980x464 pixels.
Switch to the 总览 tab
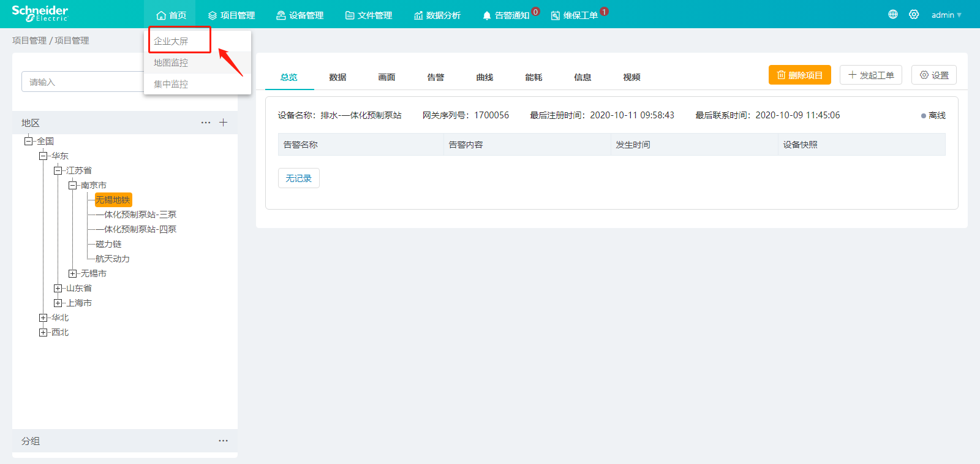(289, 77)
